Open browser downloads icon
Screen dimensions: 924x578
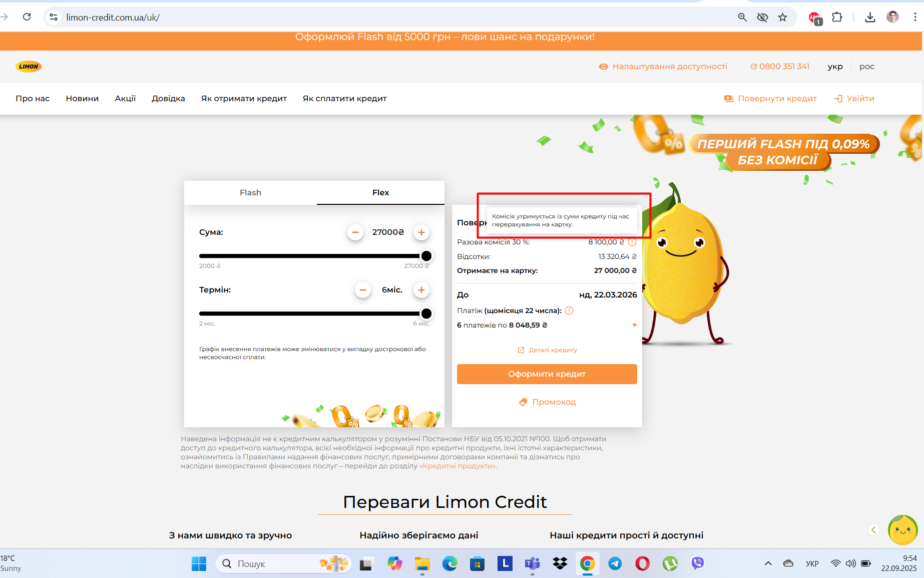coord(870,17)
